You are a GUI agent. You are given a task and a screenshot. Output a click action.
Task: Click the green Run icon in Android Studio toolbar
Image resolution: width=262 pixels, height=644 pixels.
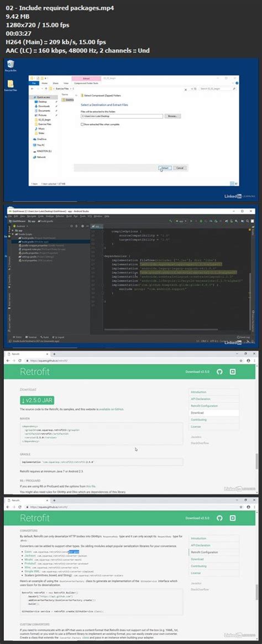coord(191,221)
